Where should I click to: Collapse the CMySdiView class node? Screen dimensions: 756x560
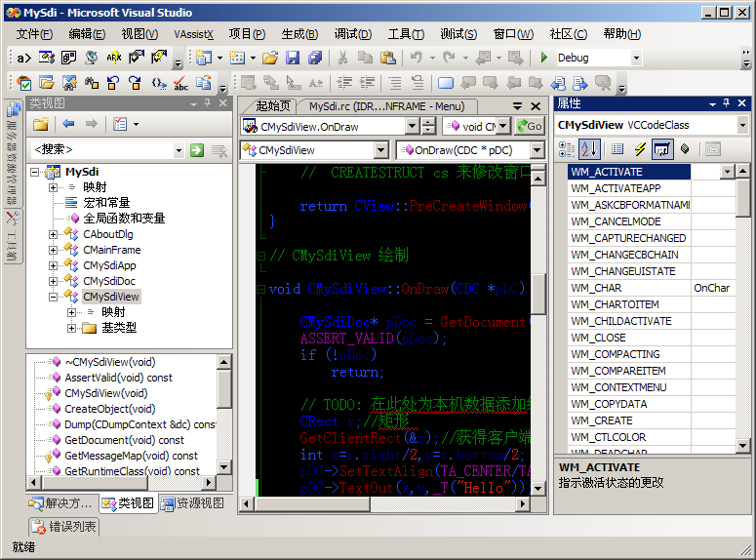point(53,297)
